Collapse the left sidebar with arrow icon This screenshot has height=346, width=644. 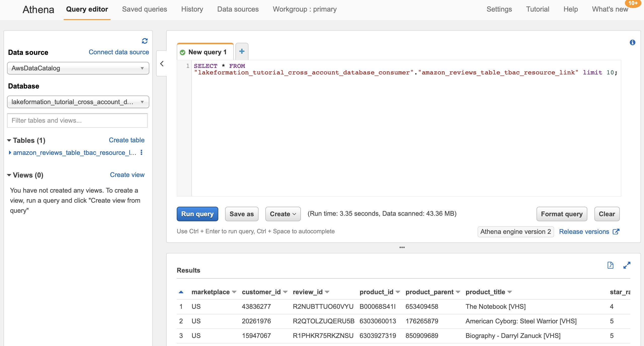pos(162,64)
